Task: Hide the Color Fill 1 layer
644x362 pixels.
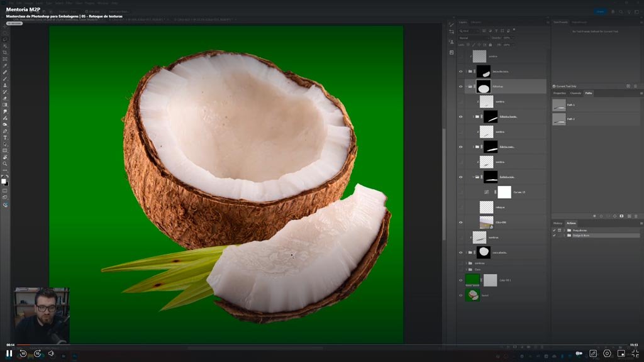Action: point(461,280)
